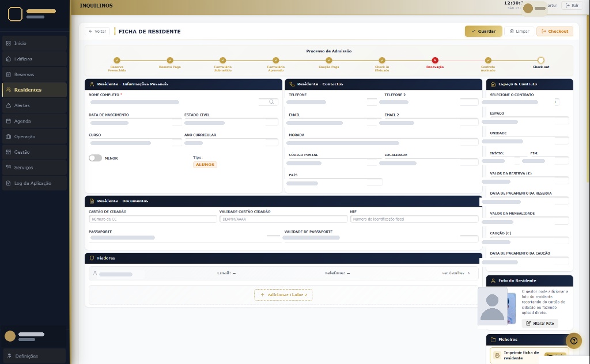The height and width of the screenshot is (364, 590).
Task: Click the Data de Nascimento field
Action: pyautogui.click(x=135, y=122)
